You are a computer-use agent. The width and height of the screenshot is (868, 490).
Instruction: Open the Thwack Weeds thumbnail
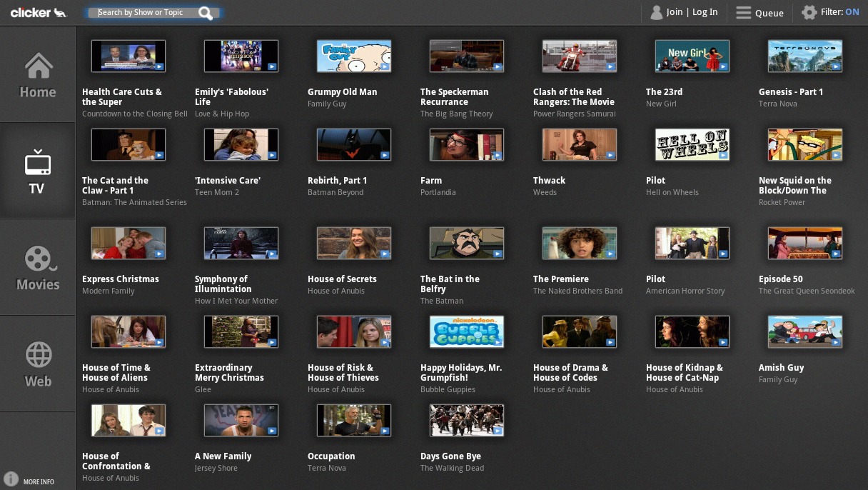[580, 145]
